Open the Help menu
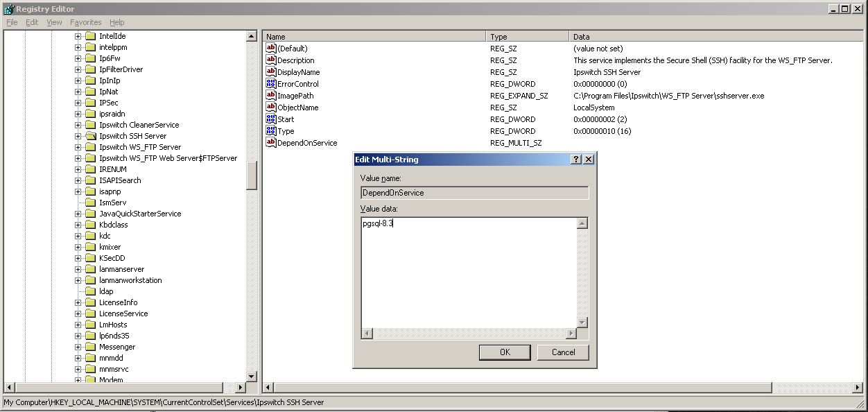 [x=117, y=22]
